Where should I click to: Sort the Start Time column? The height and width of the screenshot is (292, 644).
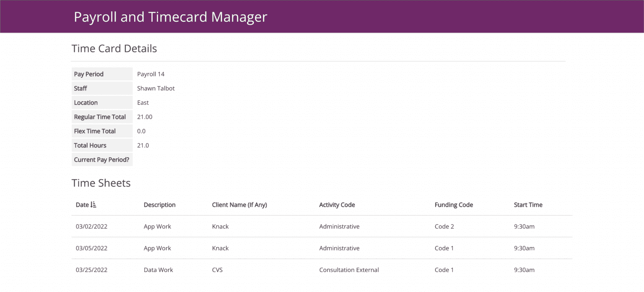click(528, 204)
